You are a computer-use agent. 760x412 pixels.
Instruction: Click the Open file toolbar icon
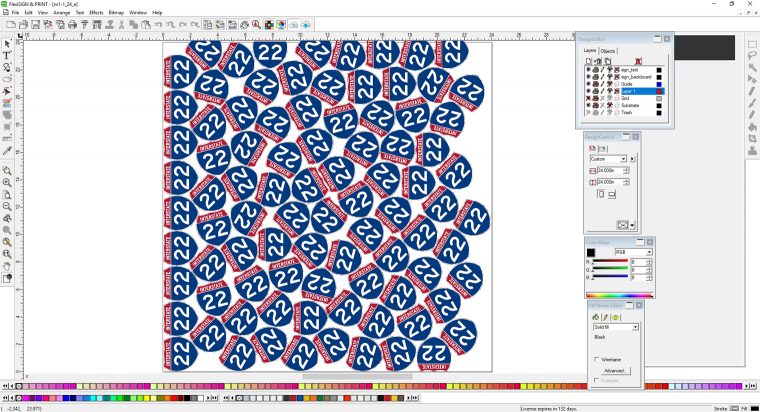point(23,25)
